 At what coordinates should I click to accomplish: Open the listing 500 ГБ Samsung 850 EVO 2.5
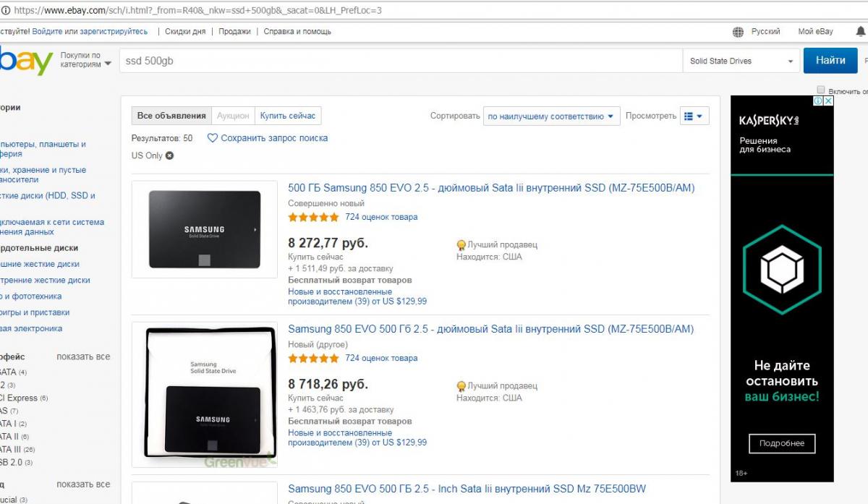tap(491, 188)
